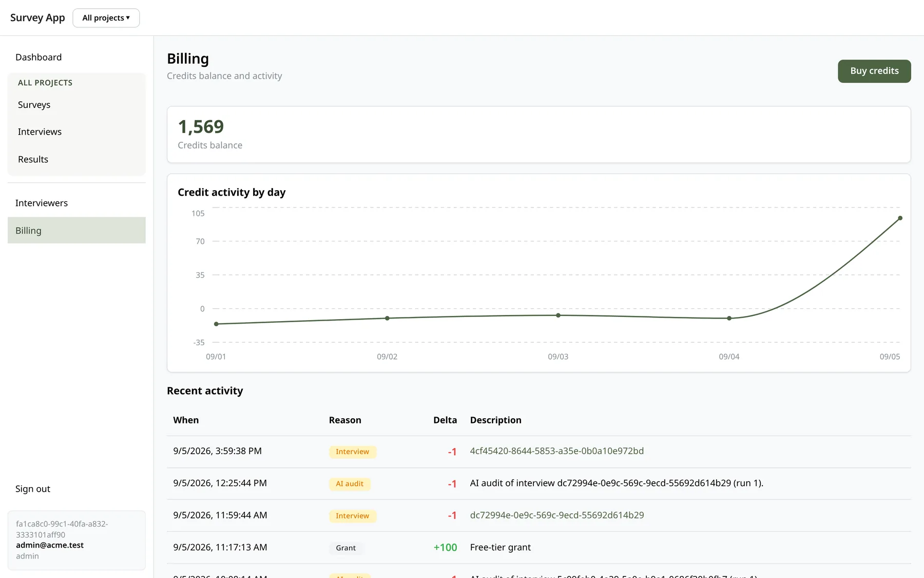
Task: Click the Delta column header
Action: (x=445, y=420)
